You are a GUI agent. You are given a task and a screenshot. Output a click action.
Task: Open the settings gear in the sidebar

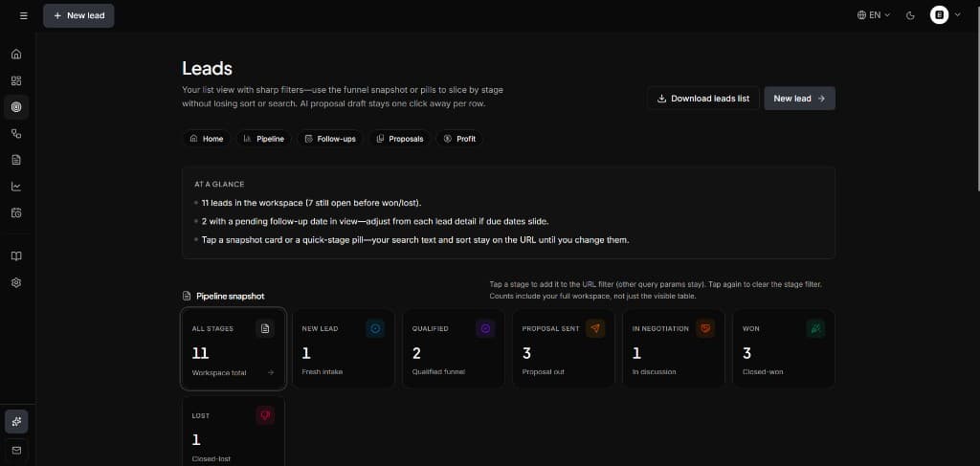[x=16, y=282]
